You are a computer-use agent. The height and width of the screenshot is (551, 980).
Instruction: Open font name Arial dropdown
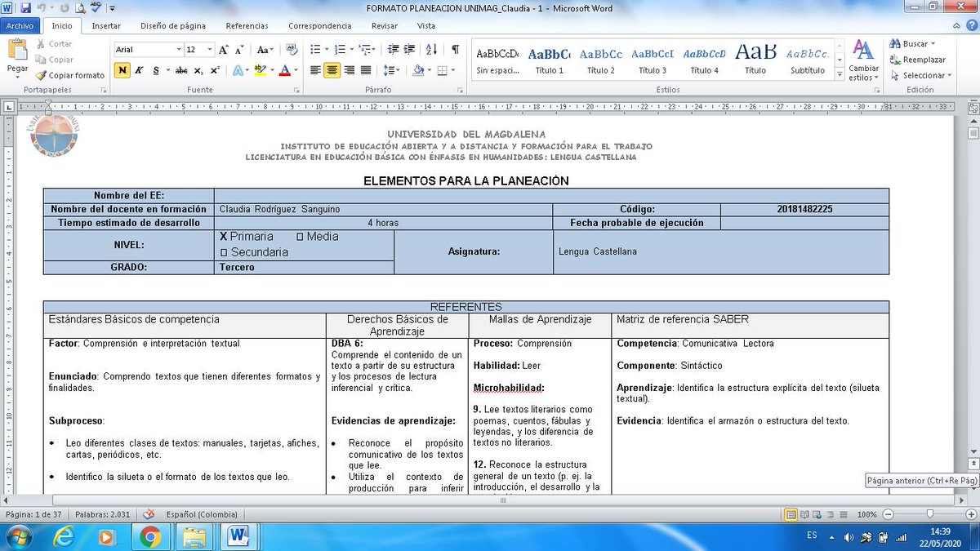point(179,50)
